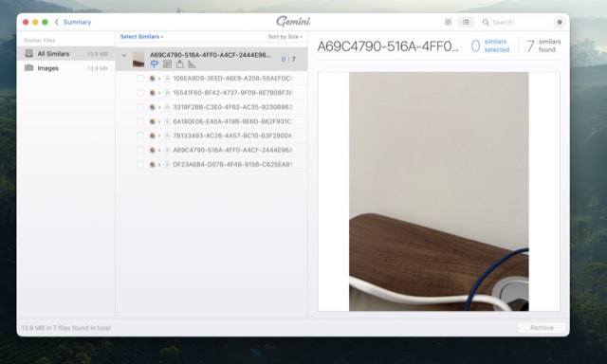
Task: Select All Similars in sidebar
Action: coord(65,54)
